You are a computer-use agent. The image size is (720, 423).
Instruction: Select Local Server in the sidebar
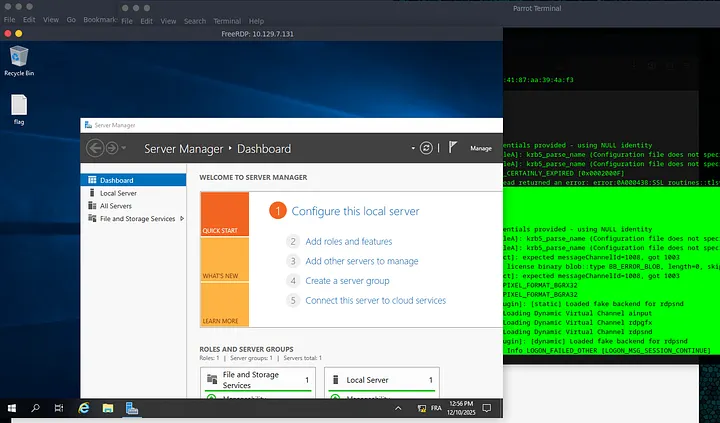pyautogui.click(x=118, y=193)
